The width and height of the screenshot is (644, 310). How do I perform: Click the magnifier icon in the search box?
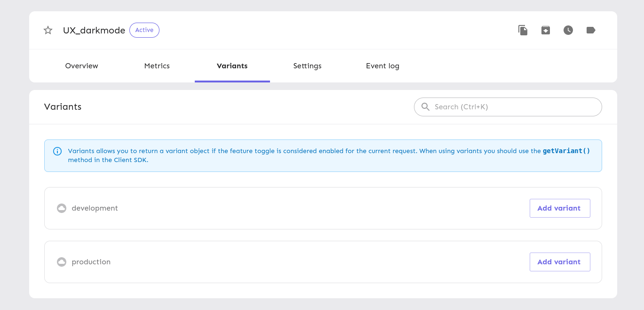point(426,107)
